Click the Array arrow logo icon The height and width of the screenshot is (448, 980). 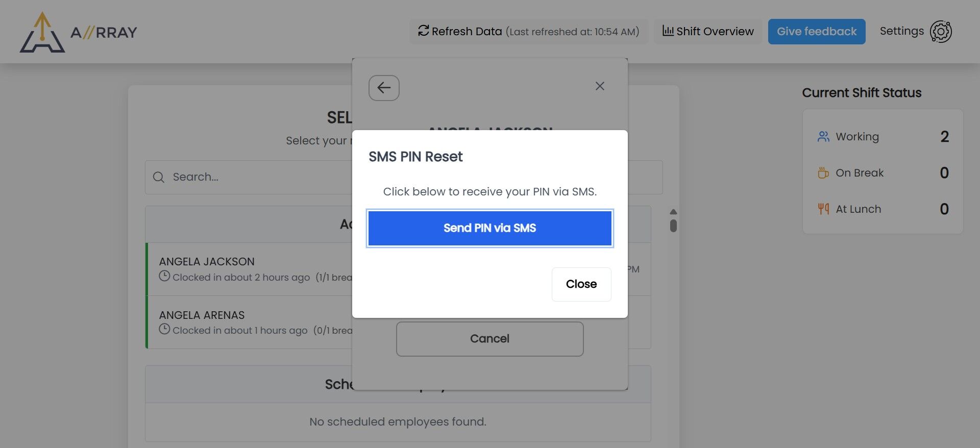click(42, 32)
